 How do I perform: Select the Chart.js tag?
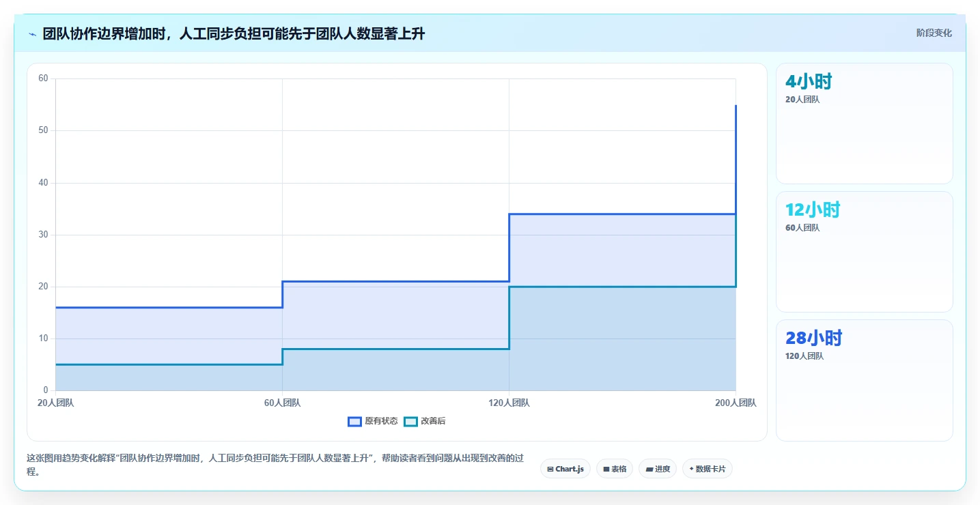565,469
